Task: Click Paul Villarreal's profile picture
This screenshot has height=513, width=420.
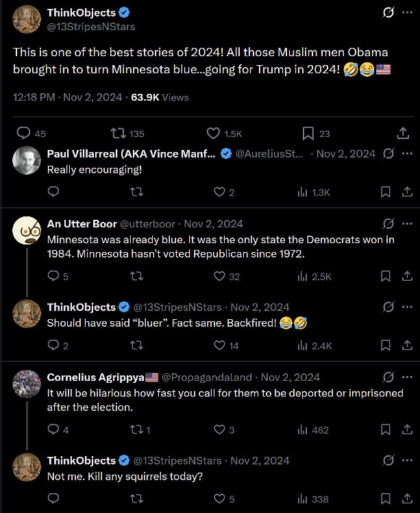Action: pyautogui.click(x=27, y=160)
